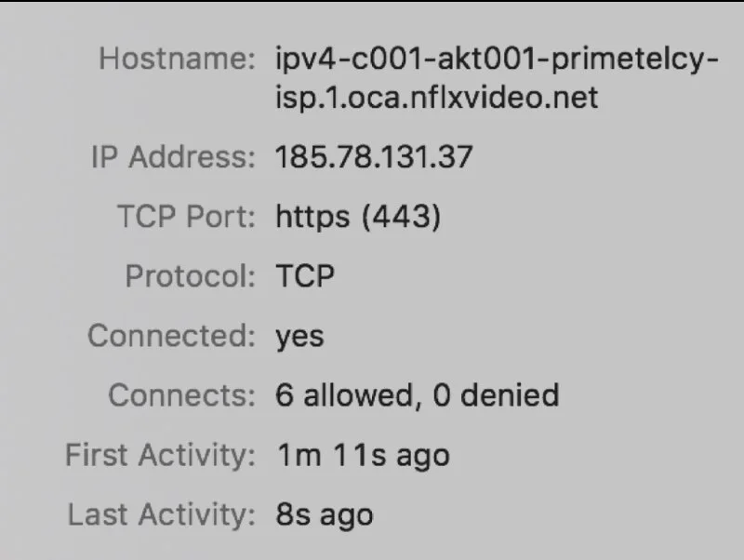Viewport: 744px width, 560px height.
Task: Select the ipv4-c001-akt001-primetelcy- hostname line
Action: coord(497,60)
